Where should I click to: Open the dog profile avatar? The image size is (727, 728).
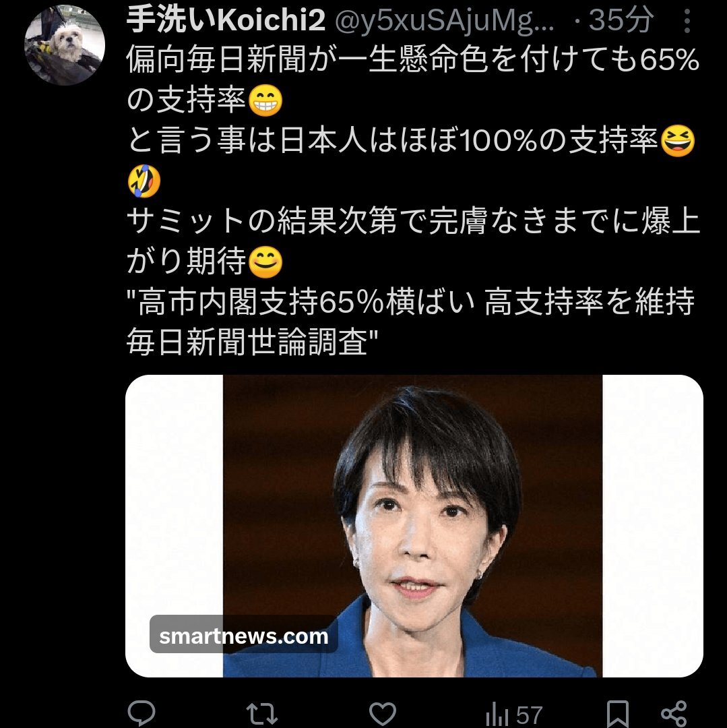[x=65, y=45]
